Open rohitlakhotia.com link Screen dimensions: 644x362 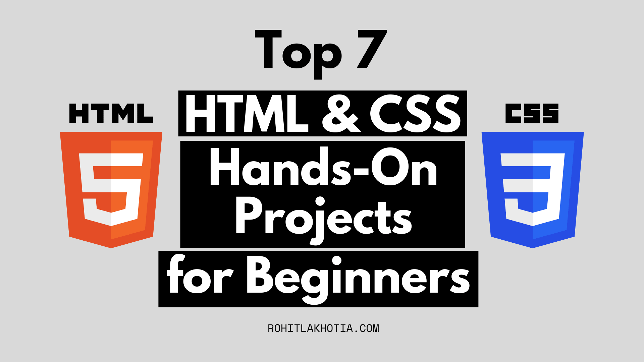pyautogui.click(x=322, y=326)
